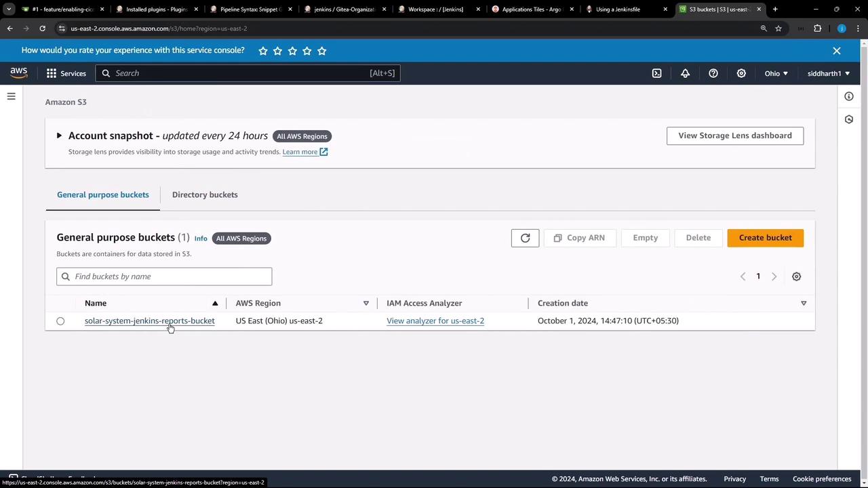Close the Using a Jenkinsfile tab

click(665, 9)
